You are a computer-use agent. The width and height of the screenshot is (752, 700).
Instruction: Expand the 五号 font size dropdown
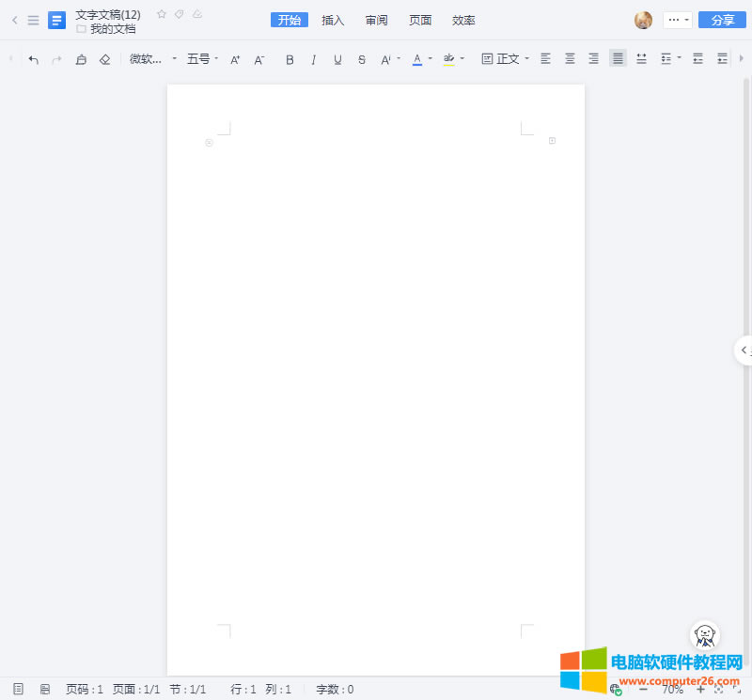tap(202, 58)
